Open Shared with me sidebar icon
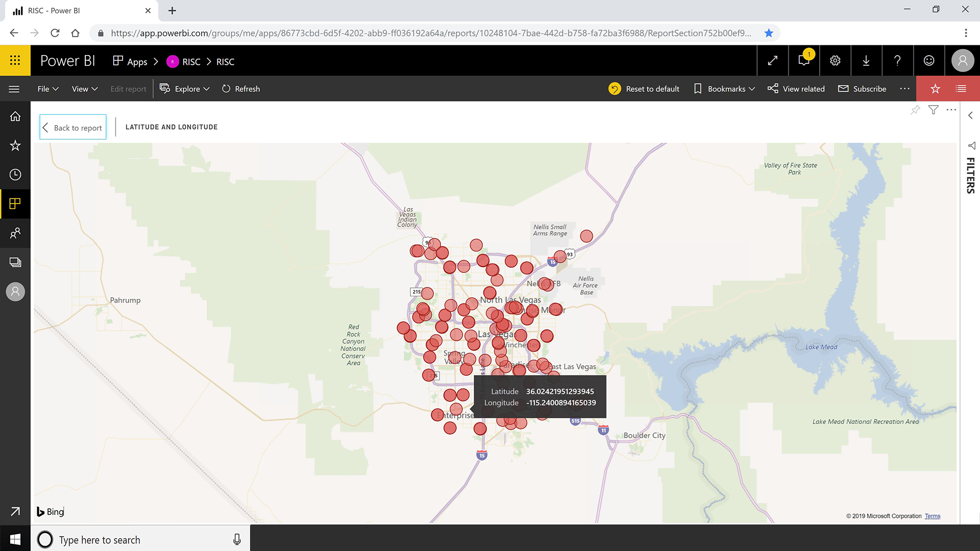Image resolution: width=980 pixels, height=551 pixels. [15, 233]
